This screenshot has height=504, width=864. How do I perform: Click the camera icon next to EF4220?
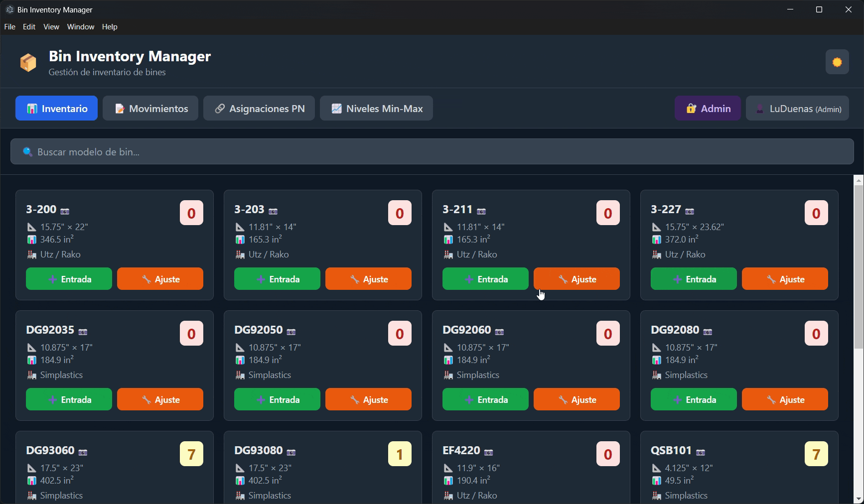488,452
